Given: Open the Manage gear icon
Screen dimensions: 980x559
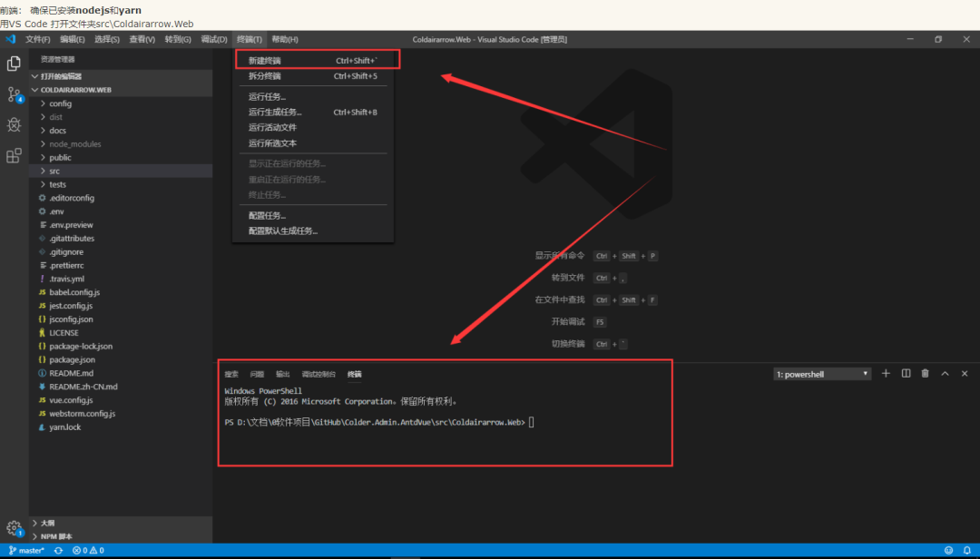Looking at the screenshot, I should coord(14,528).
